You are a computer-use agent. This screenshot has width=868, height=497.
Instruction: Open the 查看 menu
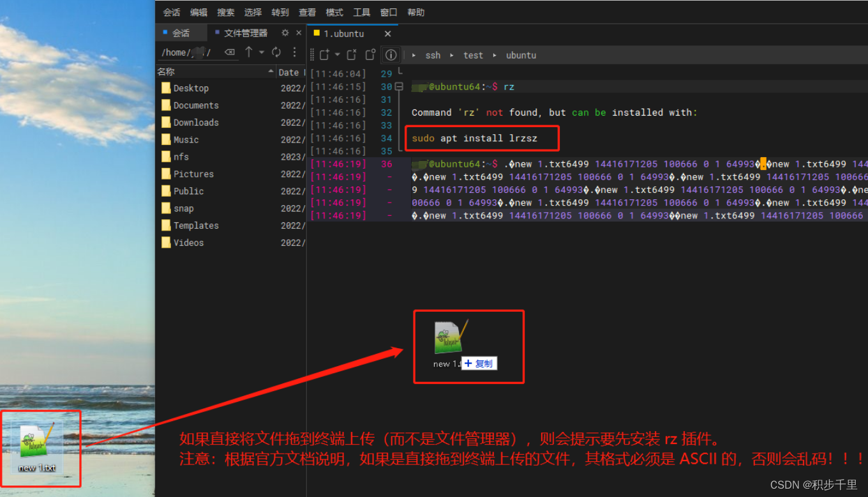(x=307, y=12)
